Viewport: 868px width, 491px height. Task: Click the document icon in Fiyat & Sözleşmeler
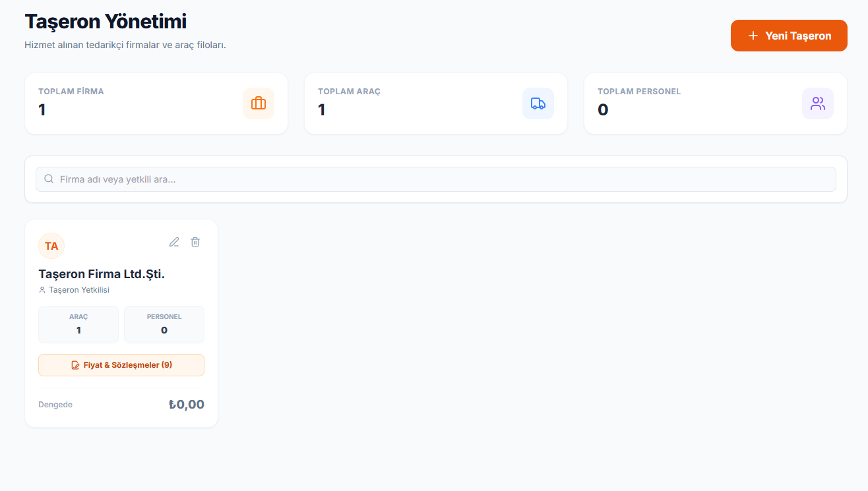pyautogui.click(x=75, y=365)
